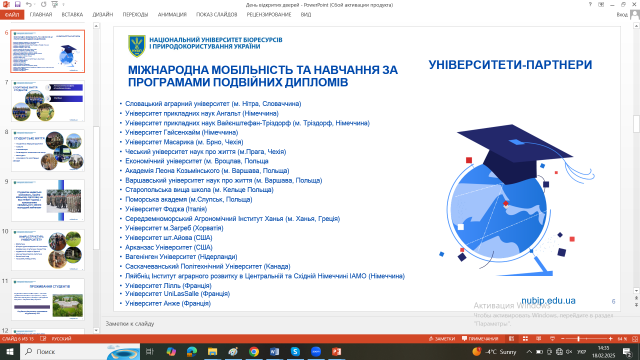Open Customize Quick Access Toolbar dropdown
The image size is (640, 360).
click(63, 4)
